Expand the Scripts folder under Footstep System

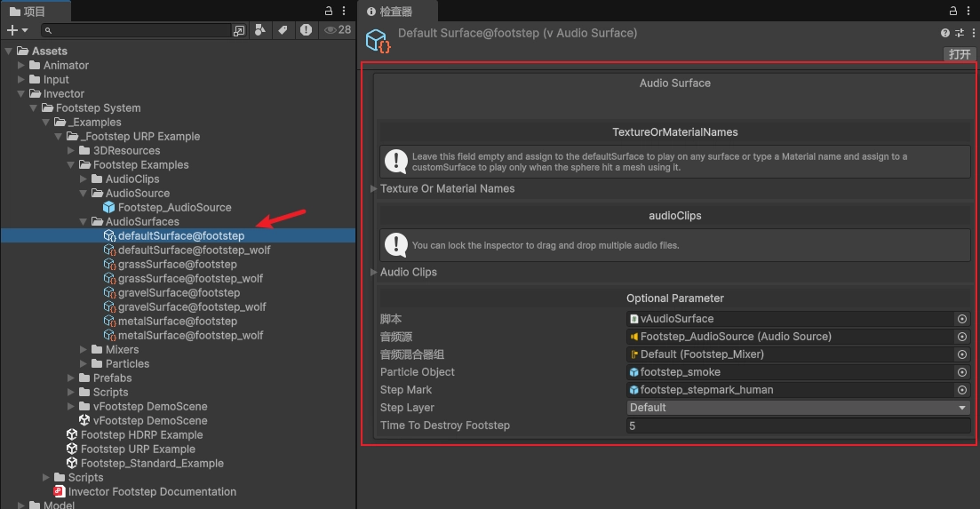pyautogui.click(x=46, y=478)
